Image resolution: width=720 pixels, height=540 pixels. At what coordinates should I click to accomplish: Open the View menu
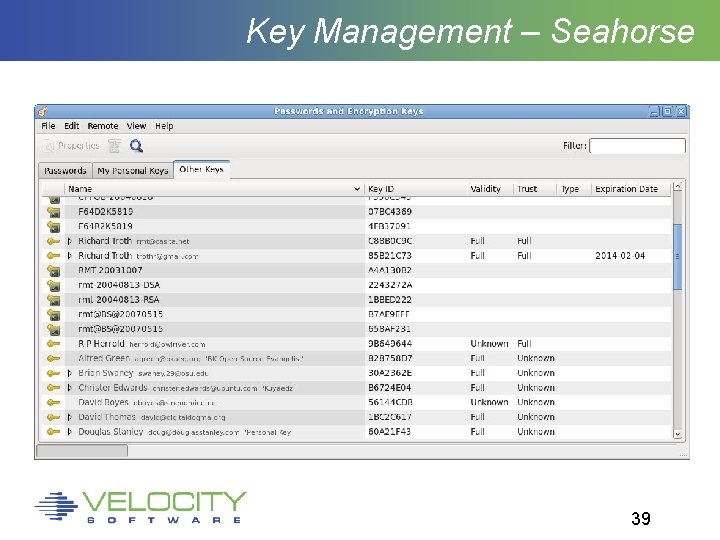(136, 126)
